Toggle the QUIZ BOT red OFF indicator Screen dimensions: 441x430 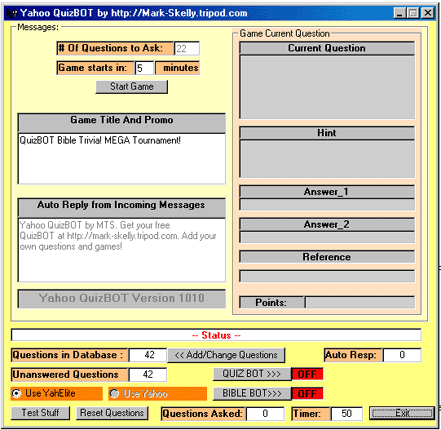point(307,374)
